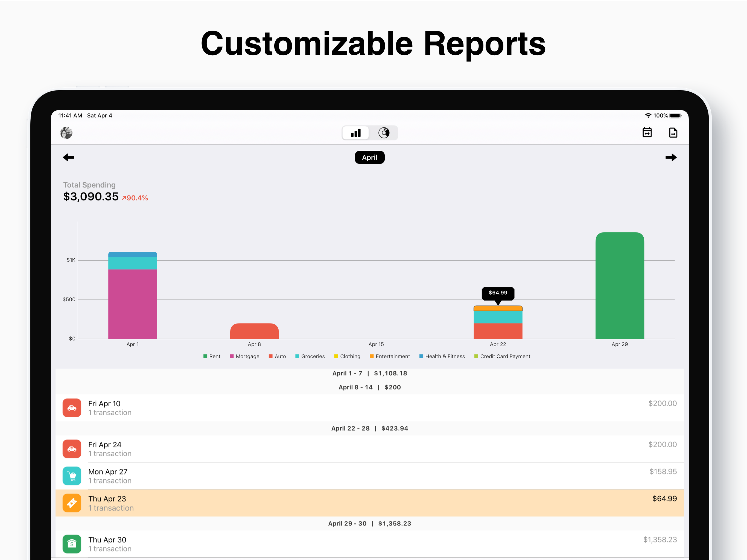Click the shopping cart icon beside Mon Apr 27

coord(72,476)
